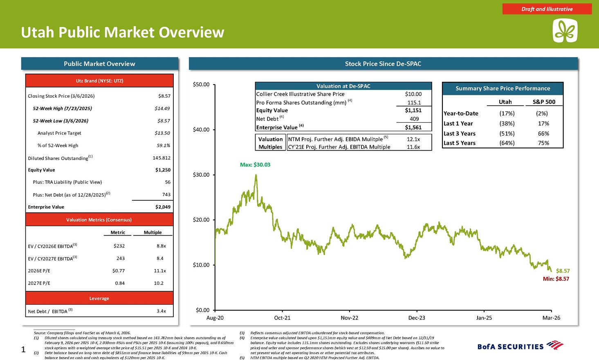Click the "Valuation Metrics (Consensus)" red header
599x364 pixels.
click(x=99, y=220)
